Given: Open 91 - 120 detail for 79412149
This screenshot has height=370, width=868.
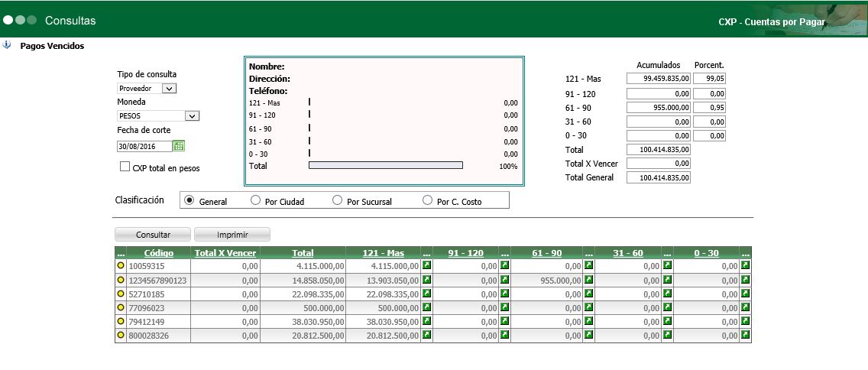Looking at the screenshot, I should (x=505, y=321).
